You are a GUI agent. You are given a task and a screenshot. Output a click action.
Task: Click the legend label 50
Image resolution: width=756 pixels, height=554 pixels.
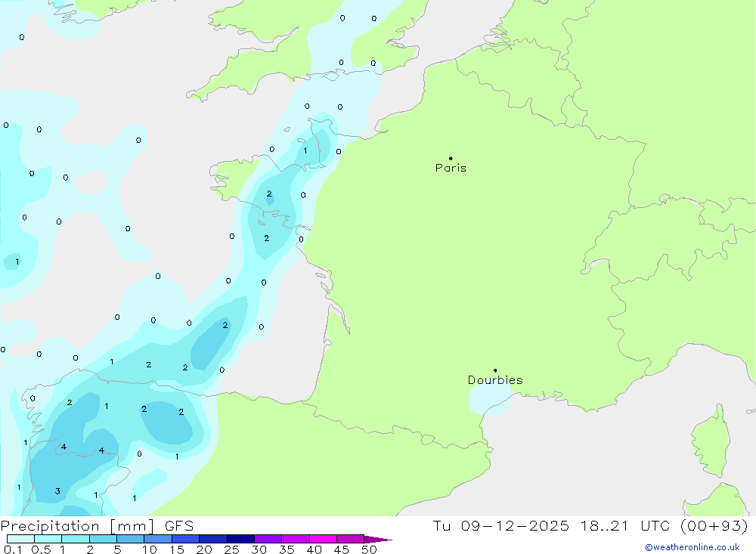(x=369, y=549)
